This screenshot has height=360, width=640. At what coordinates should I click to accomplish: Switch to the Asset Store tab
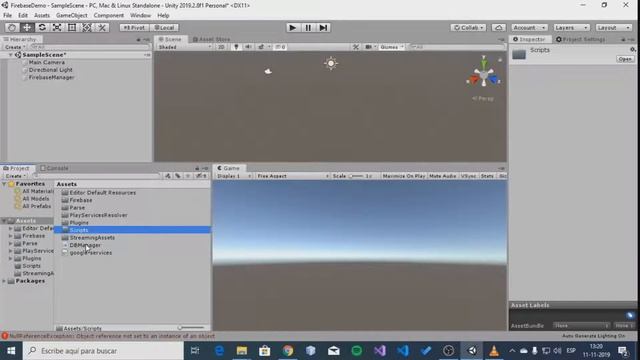(x=211, y=39)
